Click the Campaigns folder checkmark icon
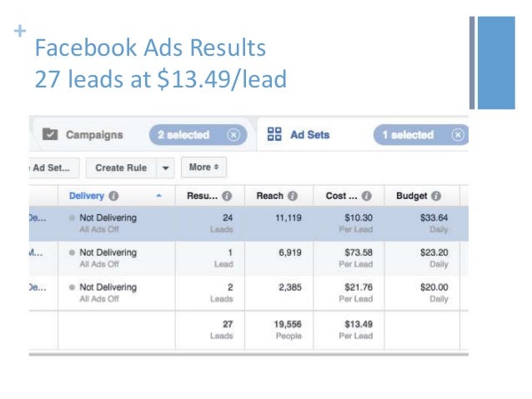Viewport: 532px width, 399px height. [50, 135]
